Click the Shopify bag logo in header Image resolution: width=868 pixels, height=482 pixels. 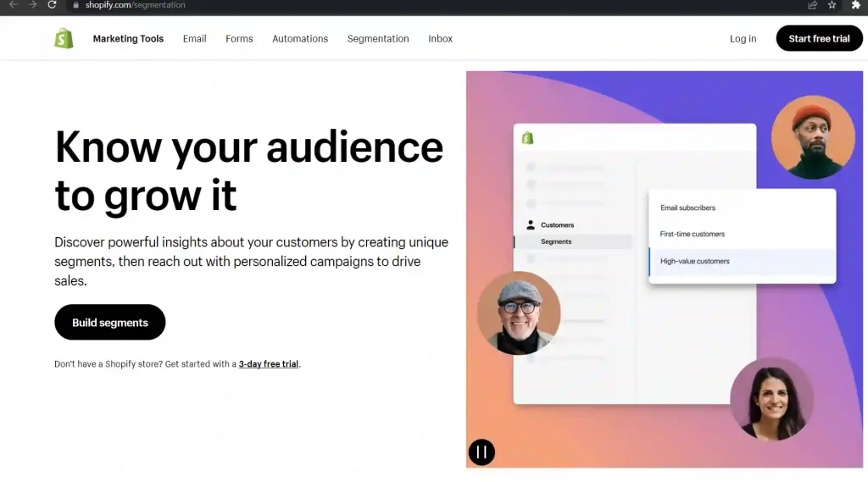(64, 38)
